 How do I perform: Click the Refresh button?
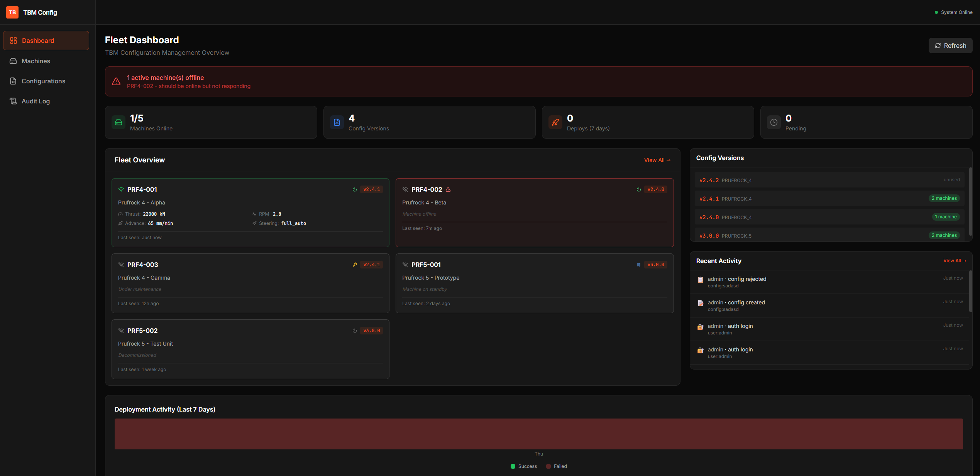(x=950, y=46)
